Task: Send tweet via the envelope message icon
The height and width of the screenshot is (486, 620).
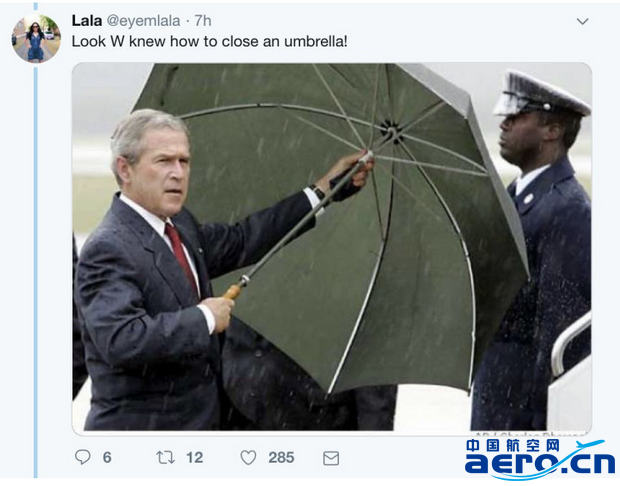Action: coord(331,458)
